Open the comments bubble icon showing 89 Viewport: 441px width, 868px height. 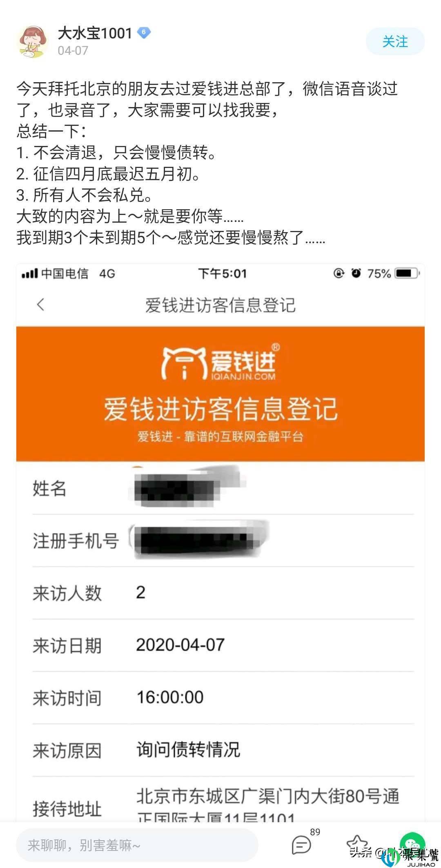[302, 844]
